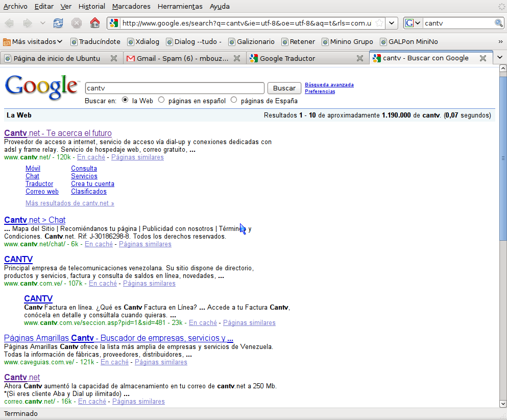Click the magnifier icon in the search box
This screenshot has height=420, width=507.
click(499, 23)
